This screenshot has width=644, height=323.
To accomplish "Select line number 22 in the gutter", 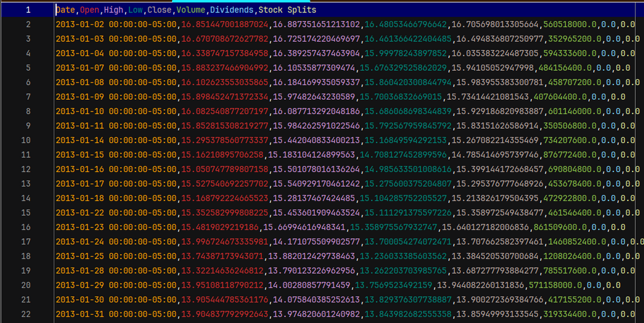I will [x=26, y=314].
